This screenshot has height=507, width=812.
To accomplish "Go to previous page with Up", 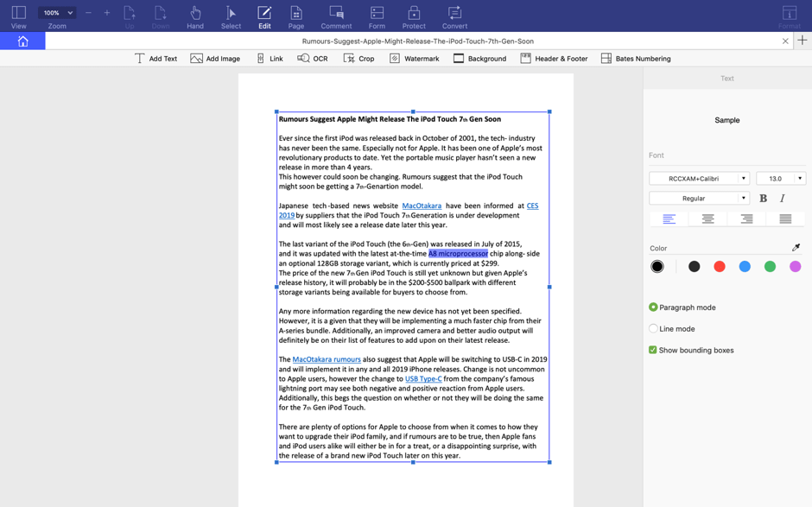I will click(x=130, y=16).
